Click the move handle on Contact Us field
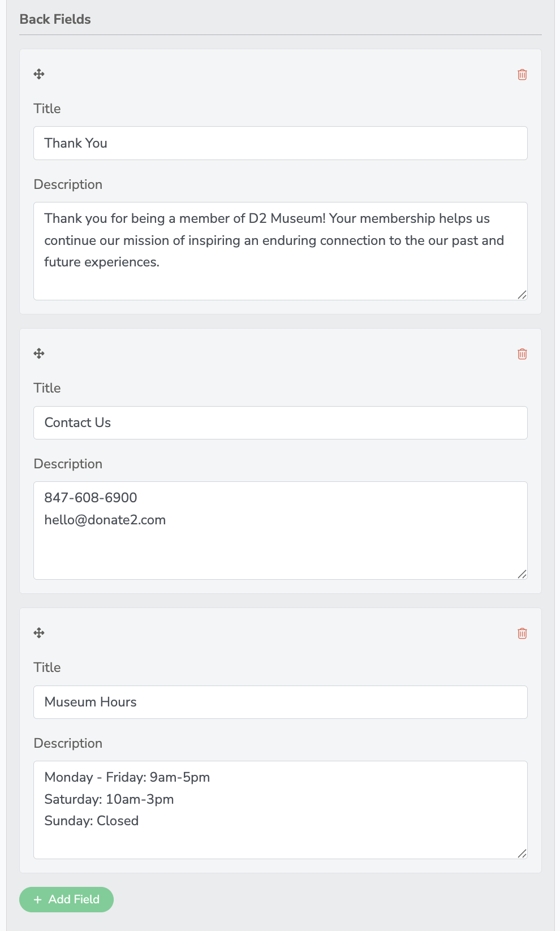This screenshot has height=931, width=560. [39, 354]
